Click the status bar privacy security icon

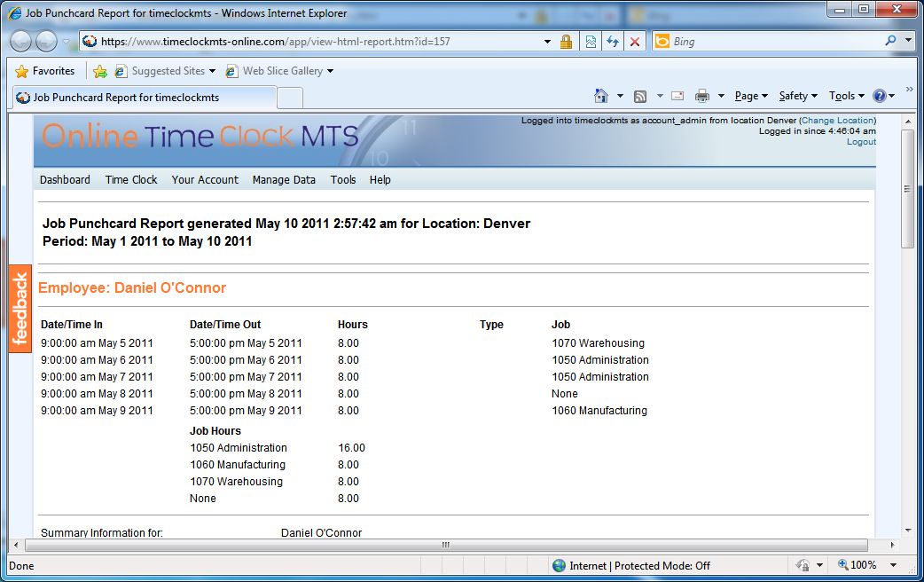pos(803,565)
